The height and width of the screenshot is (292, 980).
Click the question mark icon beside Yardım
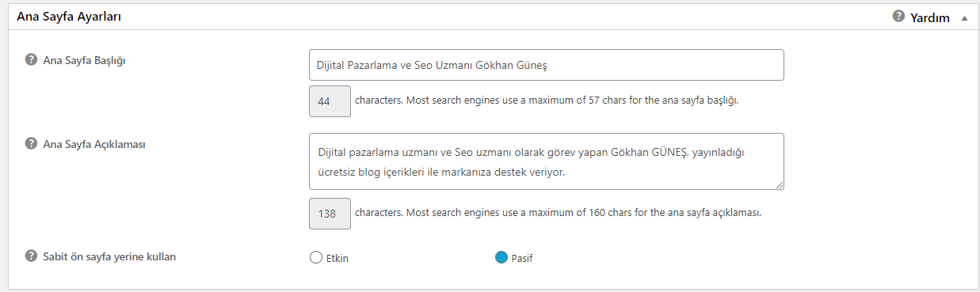point(898,16)
